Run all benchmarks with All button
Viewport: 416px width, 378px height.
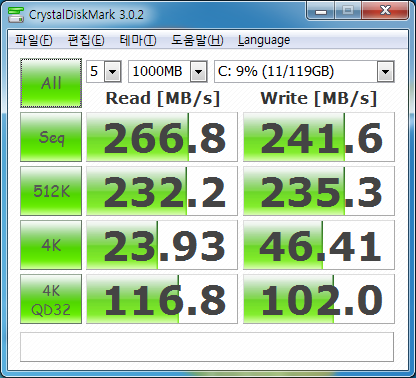(51, 83)
